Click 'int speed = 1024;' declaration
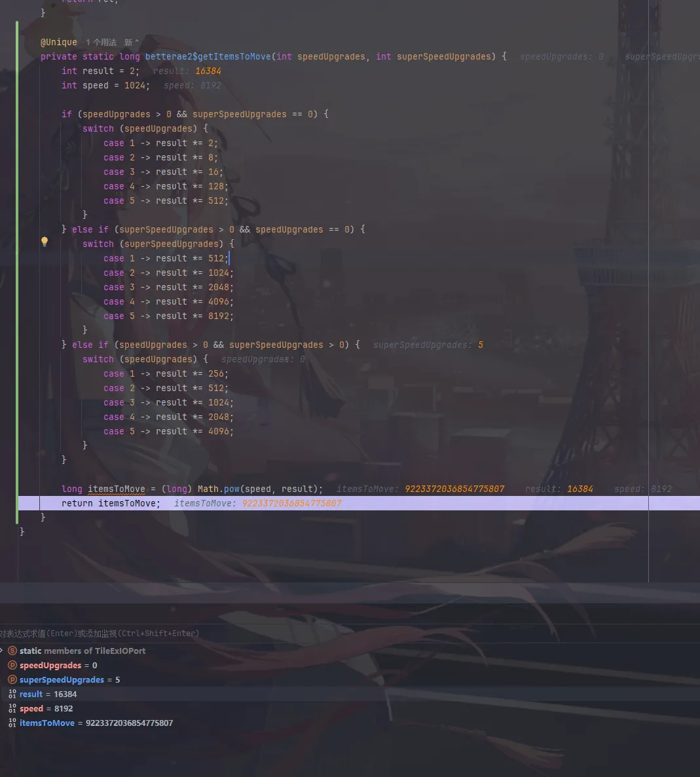The width and height of the screenshot is (700, 777). tap(105, 85)
